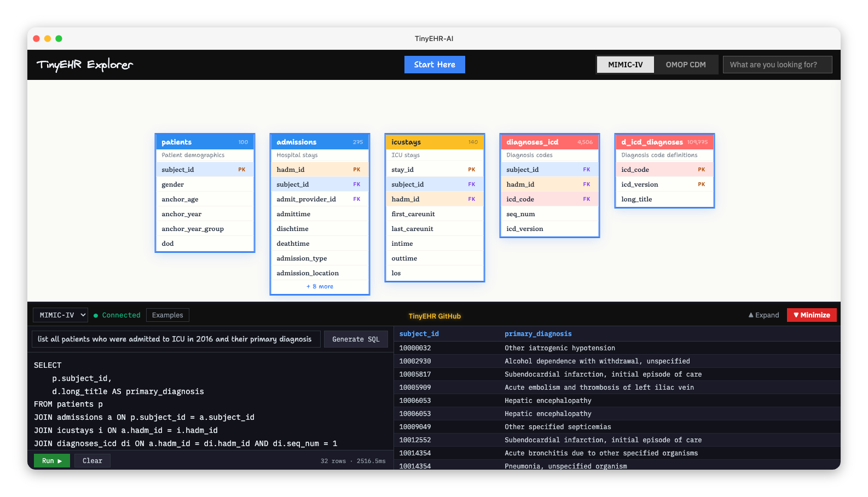868x497 pixels.
Task: Sort by subject_id column header
Action: (x=419, y=334)
